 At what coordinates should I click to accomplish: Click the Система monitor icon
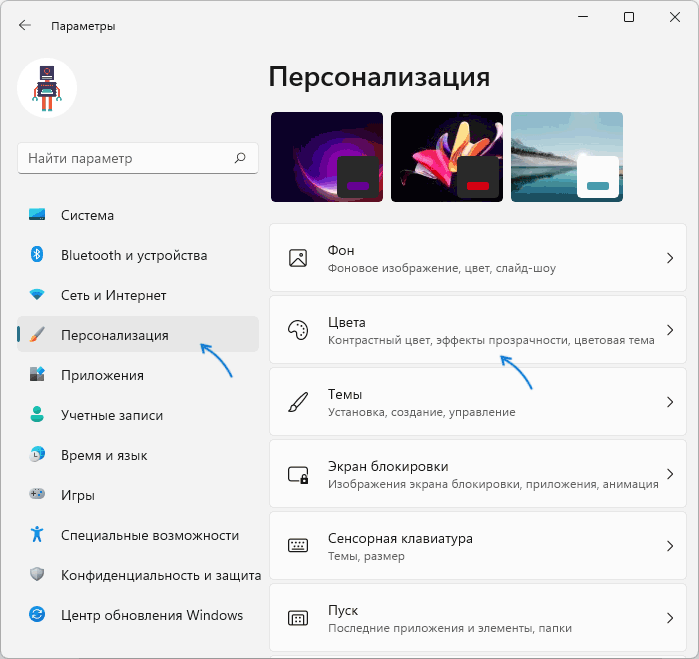pyautogui.click(x=37, y=214)
